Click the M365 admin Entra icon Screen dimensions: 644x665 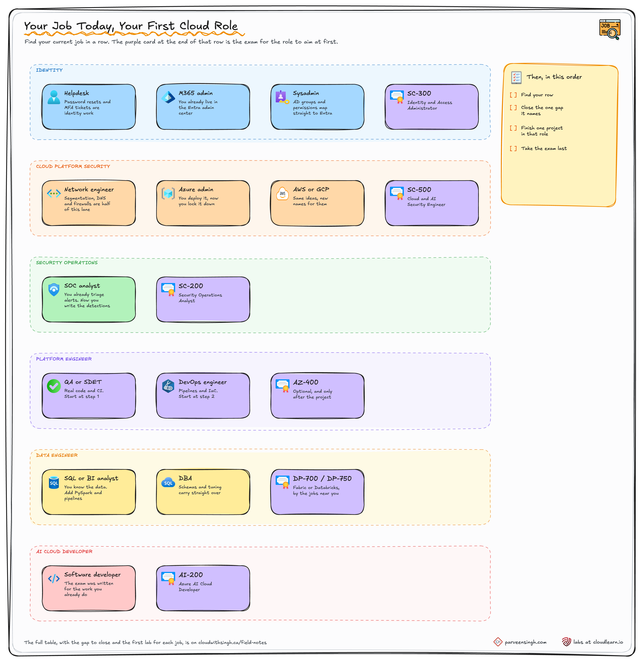pyautogui.click(x=168, y=97)
